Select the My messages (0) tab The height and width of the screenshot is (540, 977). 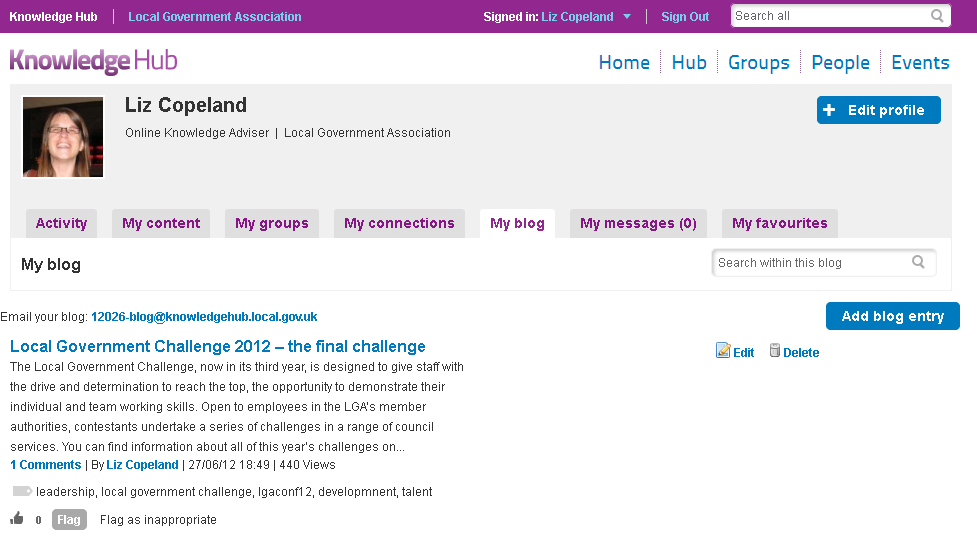click(x=638, y=224)
